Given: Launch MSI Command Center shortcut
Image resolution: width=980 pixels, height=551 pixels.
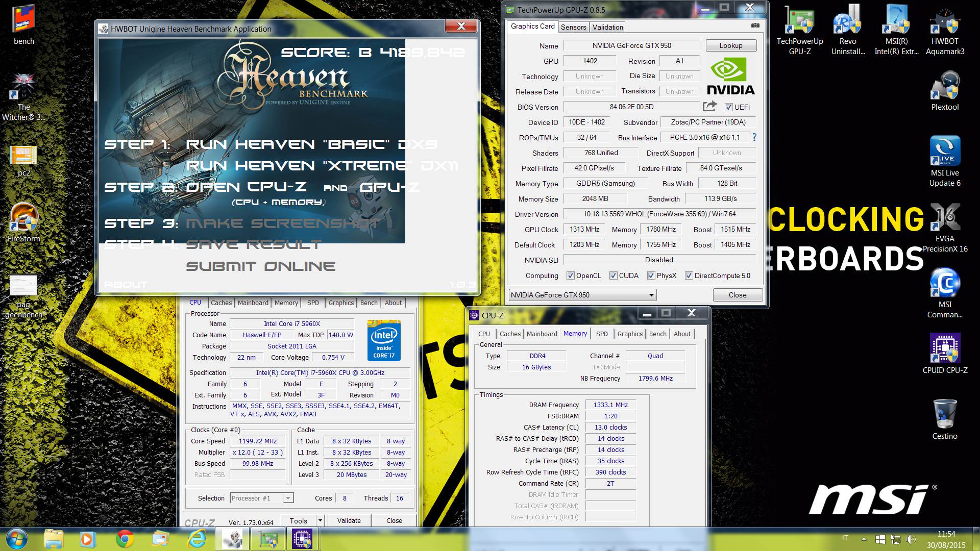Looking at the screenshot, I should [x=945, y=293].
